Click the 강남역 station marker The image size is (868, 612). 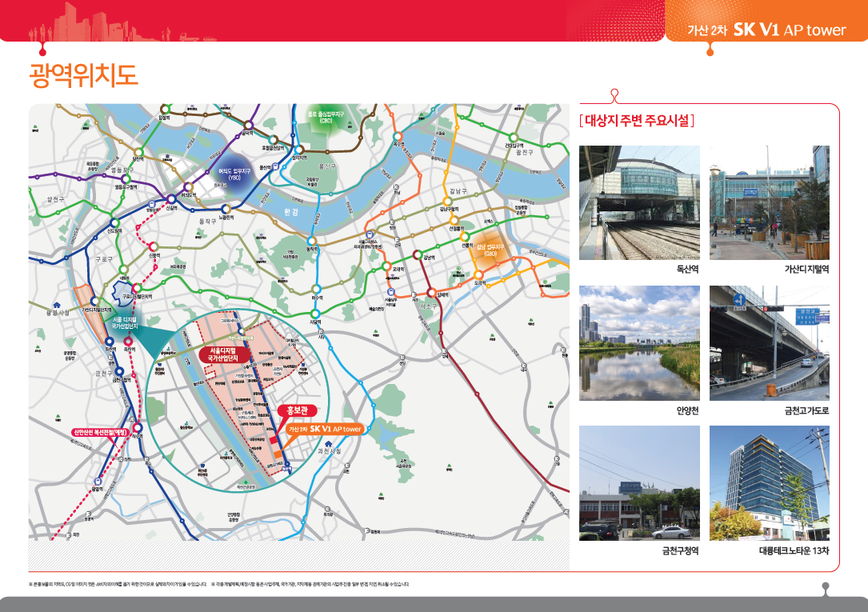(418, 255)
